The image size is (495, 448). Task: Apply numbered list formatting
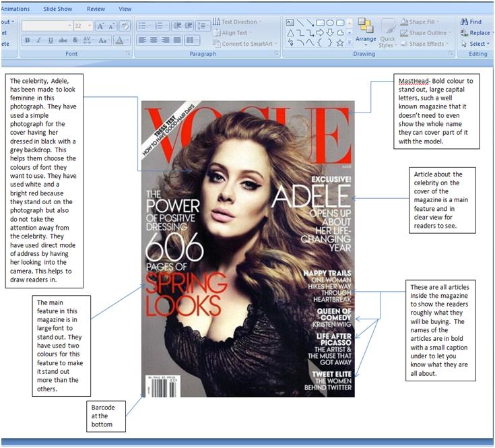click(160, 26)
